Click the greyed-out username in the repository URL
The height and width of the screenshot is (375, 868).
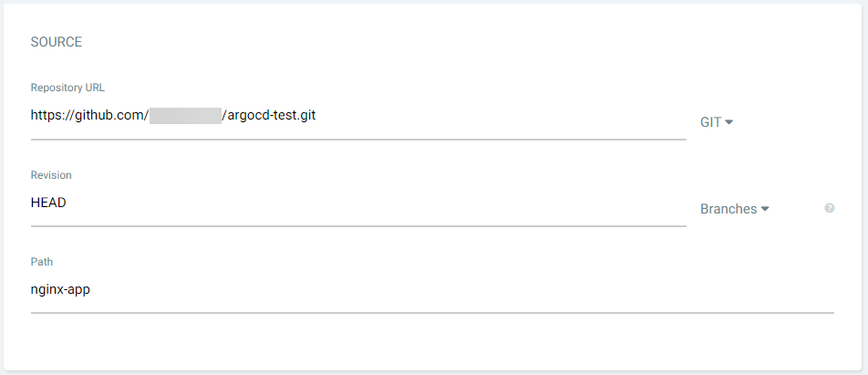pos(185,116)
